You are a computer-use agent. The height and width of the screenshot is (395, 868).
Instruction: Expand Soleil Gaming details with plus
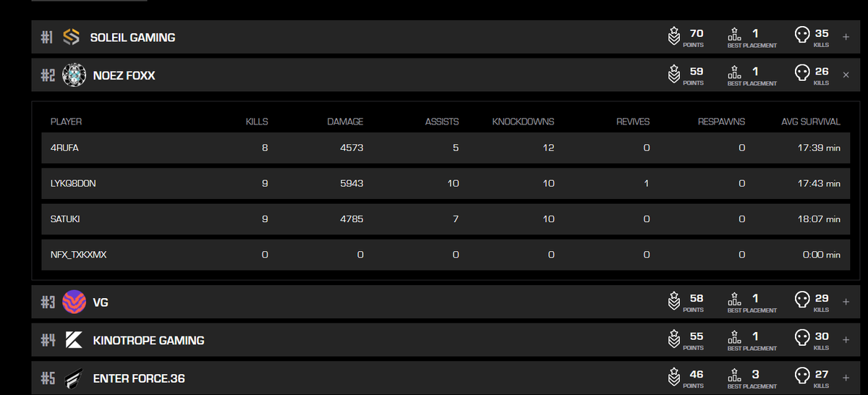click(x=846, y=37)
